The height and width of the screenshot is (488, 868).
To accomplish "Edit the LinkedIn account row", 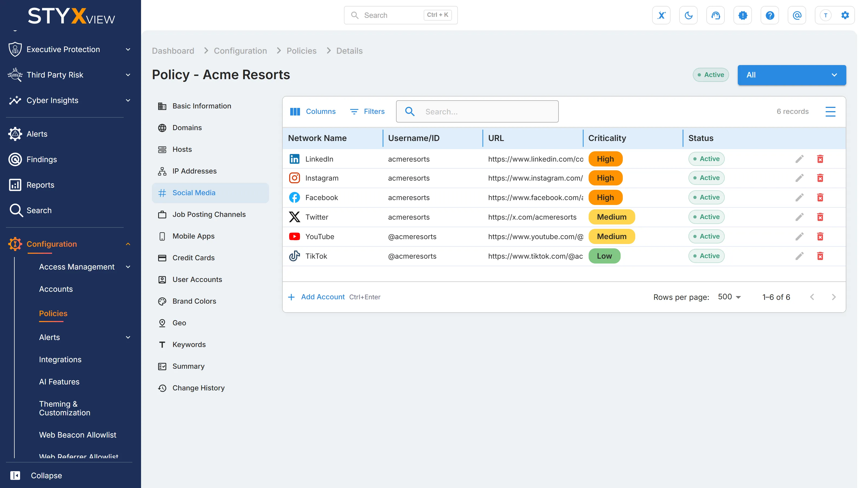I will coord(800,159).
